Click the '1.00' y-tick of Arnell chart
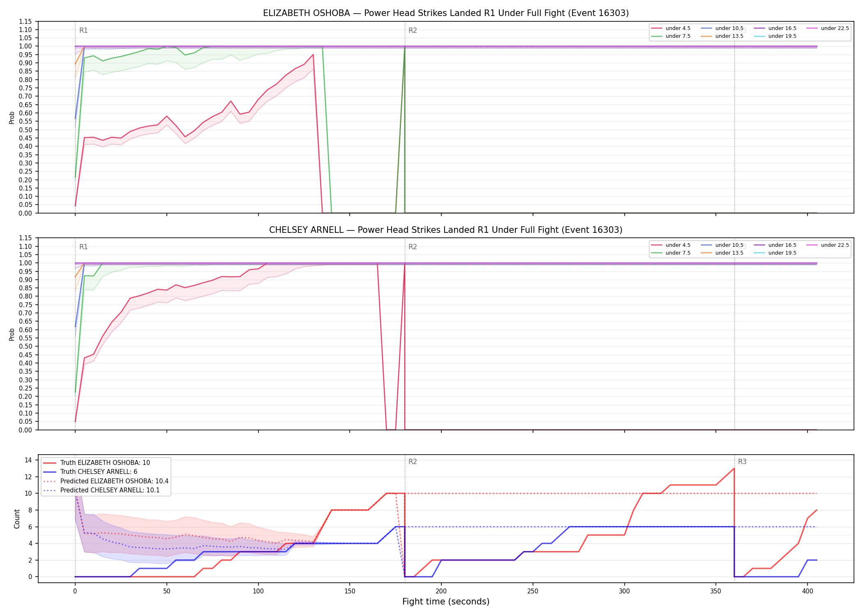This screenshot has height=616, width=863. 25,263
